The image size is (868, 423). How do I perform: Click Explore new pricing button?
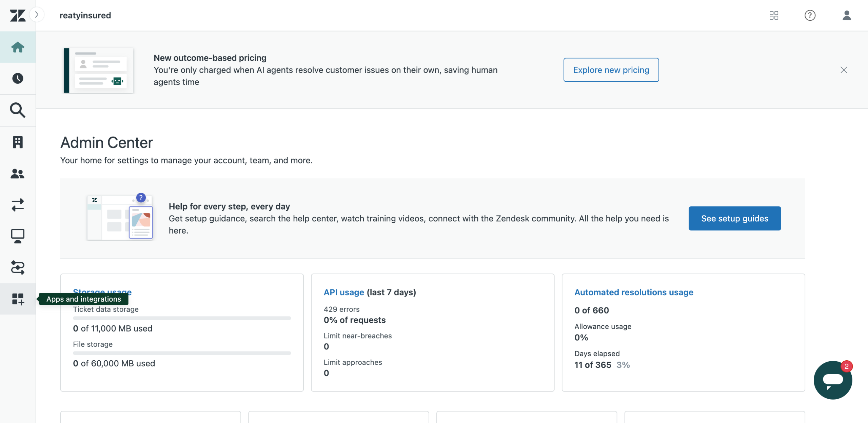[x=611, y=70]
